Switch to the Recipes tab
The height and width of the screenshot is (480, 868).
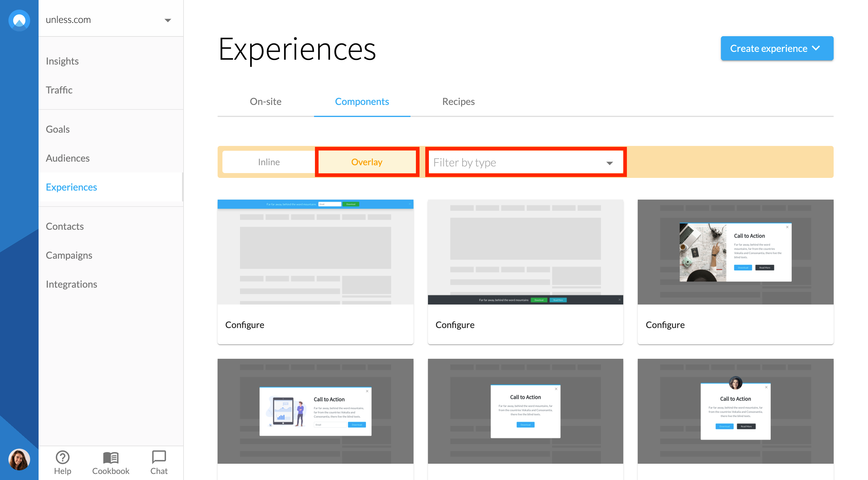[x=458, y=102]
